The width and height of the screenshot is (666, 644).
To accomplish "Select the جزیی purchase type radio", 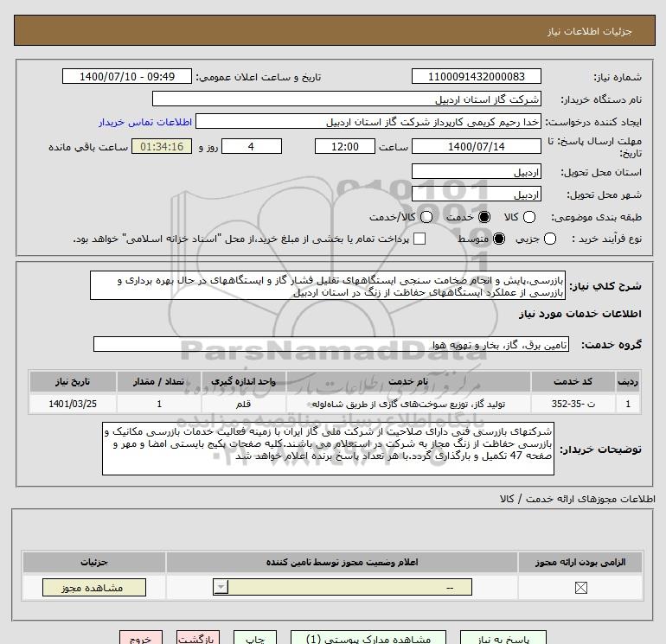I will tap(549, 239).
